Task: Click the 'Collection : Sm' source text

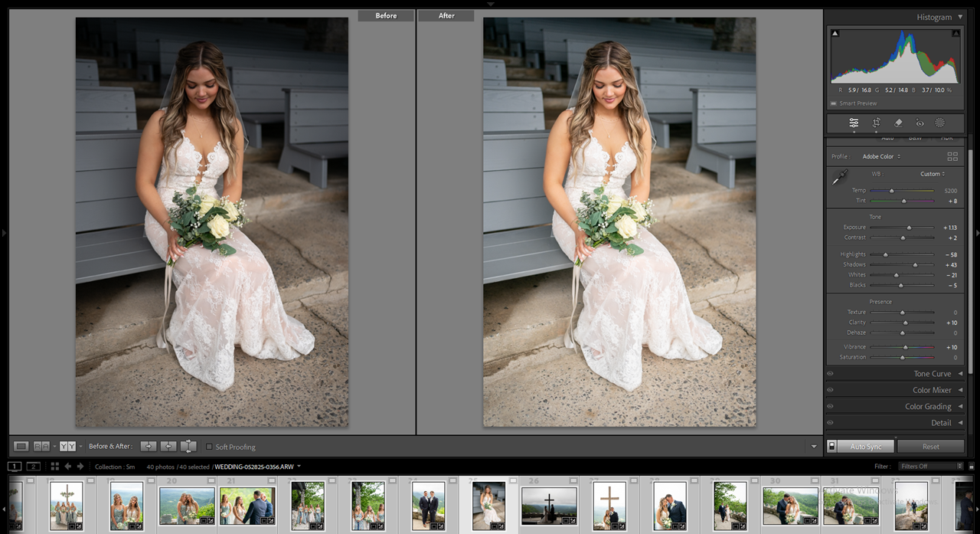Action: [115, 467]
